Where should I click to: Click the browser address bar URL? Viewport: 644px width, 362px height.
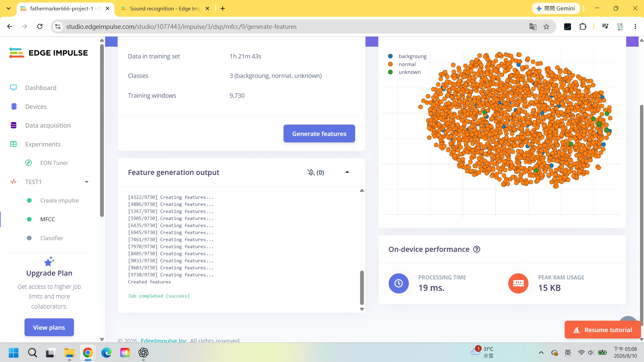point(181,27)
